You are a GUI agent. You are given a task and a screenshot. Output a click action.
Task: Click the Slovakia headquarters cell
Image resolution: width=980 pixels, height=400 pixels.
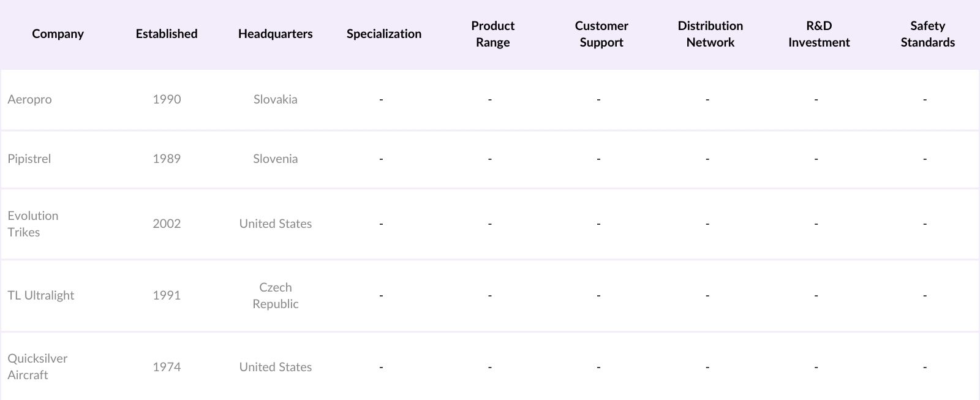[x=275, y=99]
